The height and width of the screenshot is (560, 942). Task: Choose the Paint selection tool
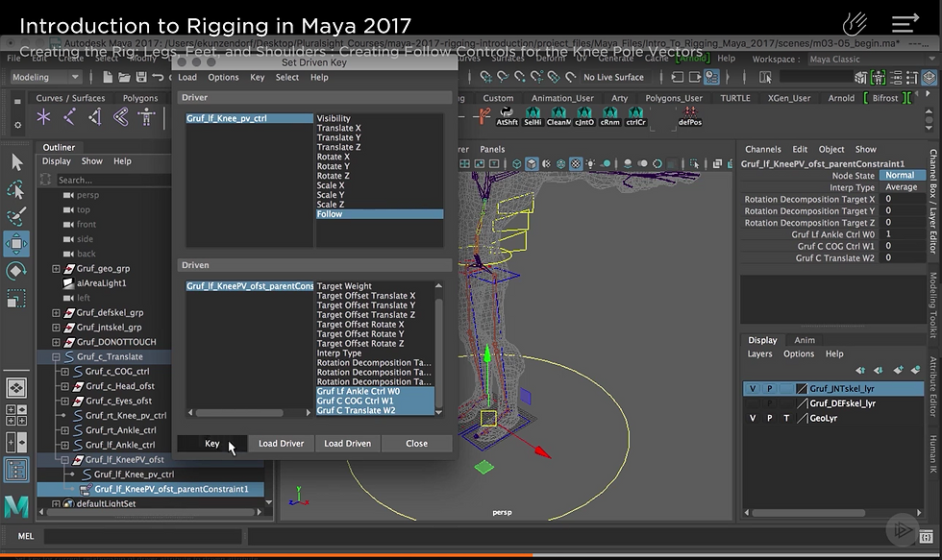point(16,217)
